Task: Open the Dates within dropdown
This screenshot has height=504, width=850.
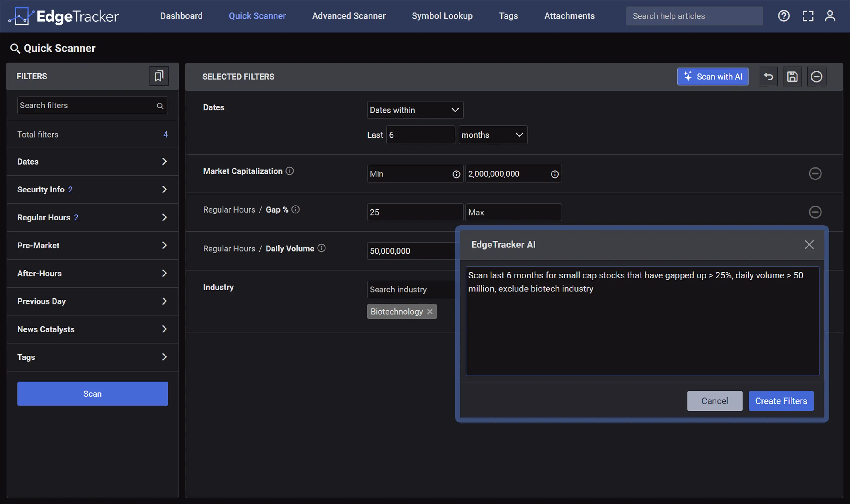Action: point(415,110)
